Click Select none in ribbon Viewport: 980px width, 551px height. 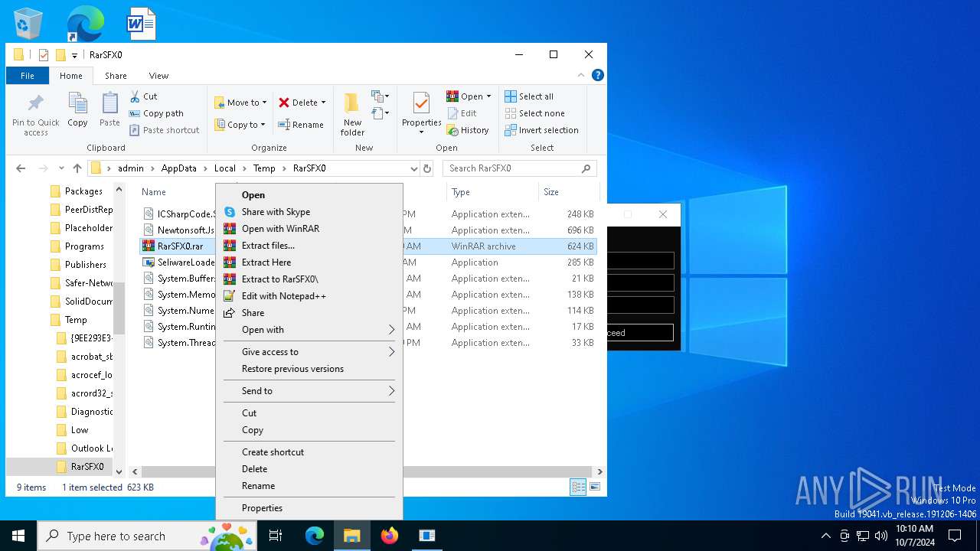click(x=534, y=113)
